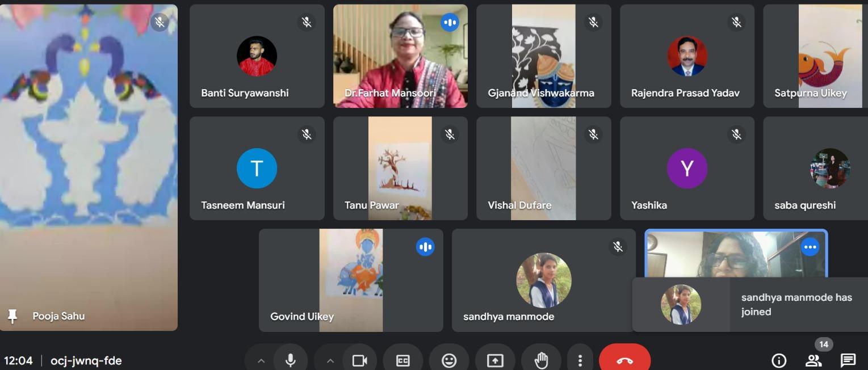This screenshot has height=370, width=868.
Task: Leave the call with the red hang-up button
Action: coord(625,360)
